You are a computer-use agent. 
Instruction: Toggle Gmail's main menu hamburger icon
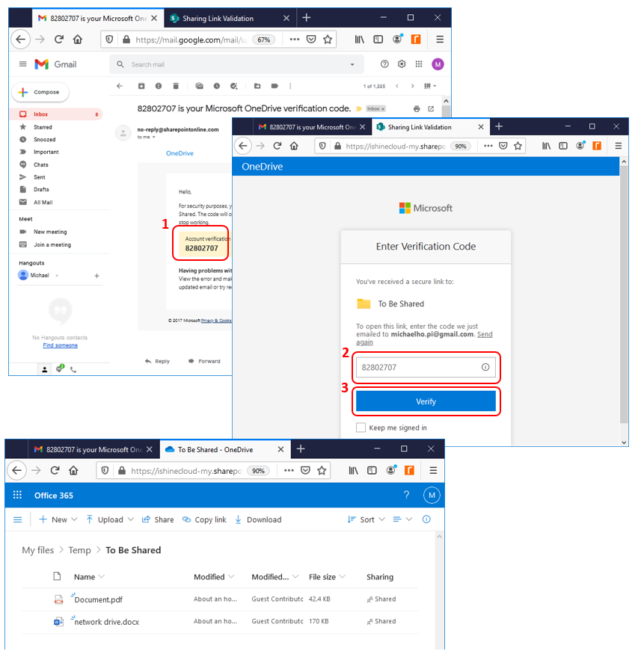tap(23, 64)
